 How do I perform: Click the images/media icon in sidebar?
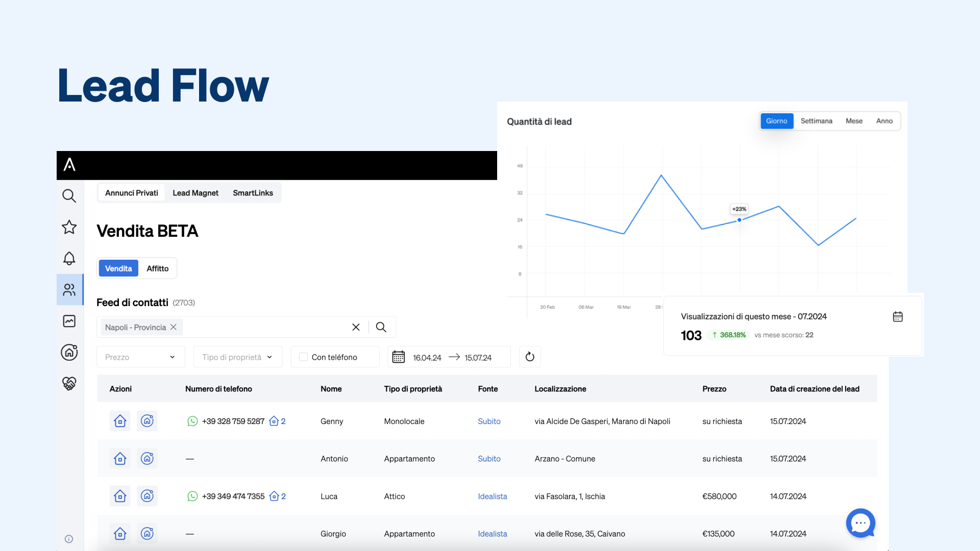pyautogui.click(x=69, y=320)
